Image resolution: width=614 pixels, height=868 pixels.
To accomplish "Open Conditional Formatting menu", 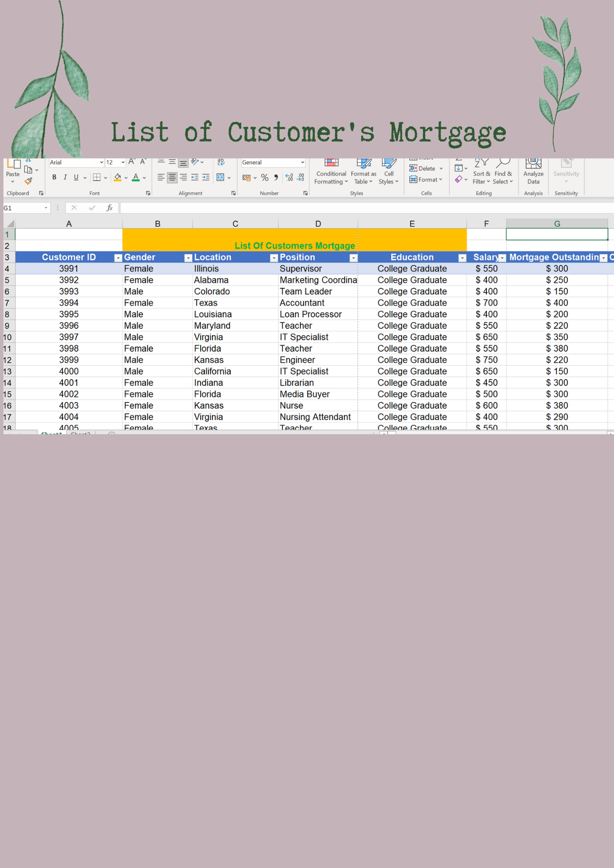I will click(x=331, y=172).
